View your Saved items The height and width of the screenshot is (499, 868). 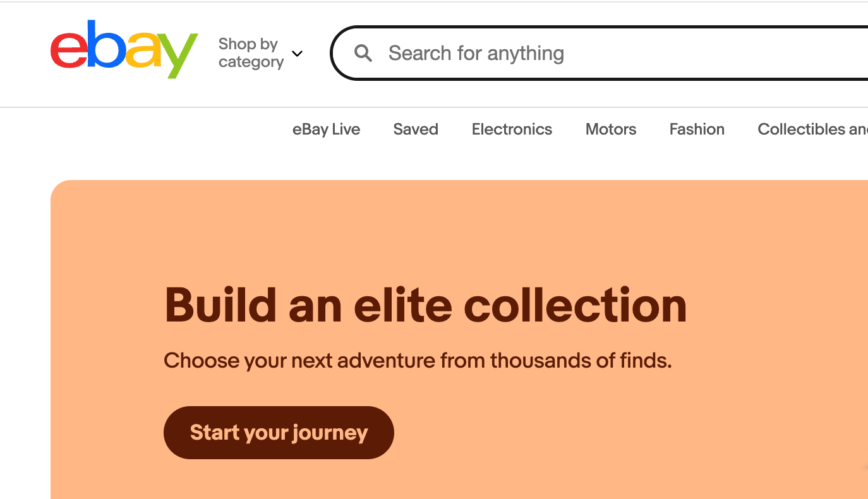point(415,129)
